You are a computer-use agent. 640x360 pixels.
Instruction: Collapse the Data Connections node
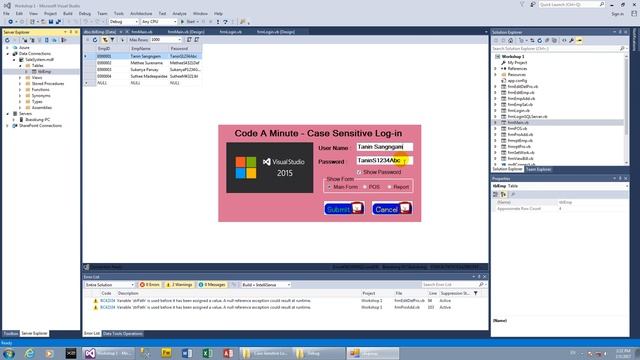click(x=7, y=54)
